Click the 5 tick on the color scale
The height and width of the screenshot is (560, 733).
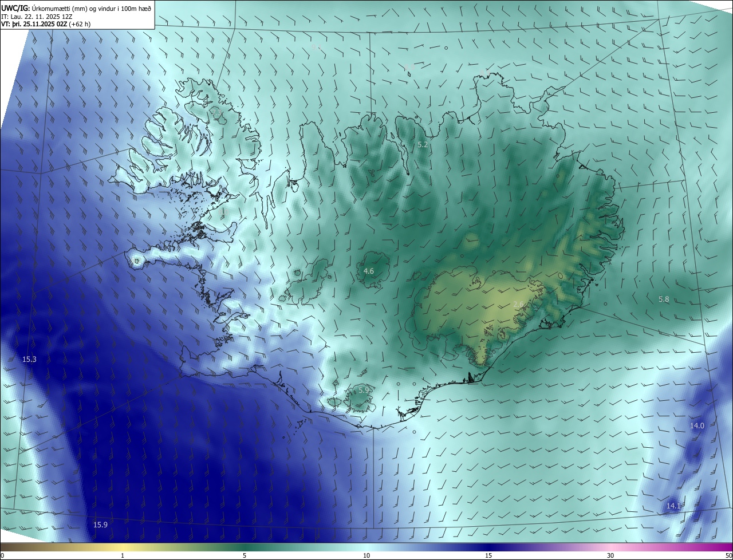click(245, 555)
